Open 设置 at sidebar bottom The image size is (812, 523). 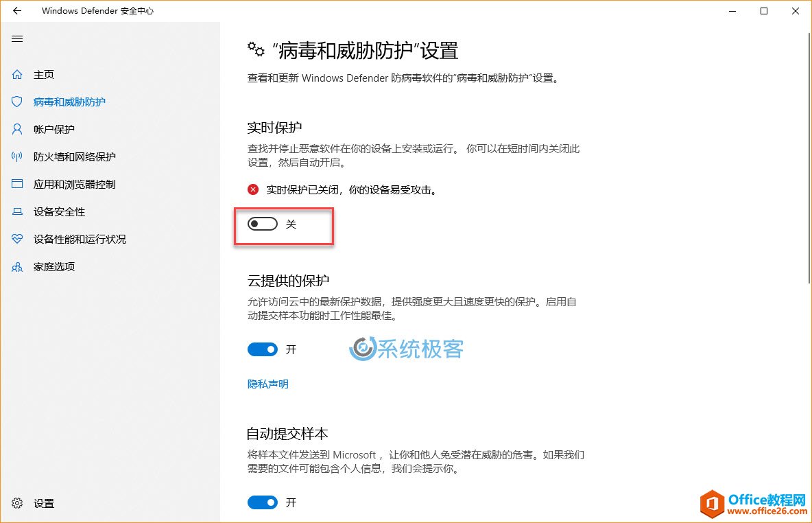point(44,503)
